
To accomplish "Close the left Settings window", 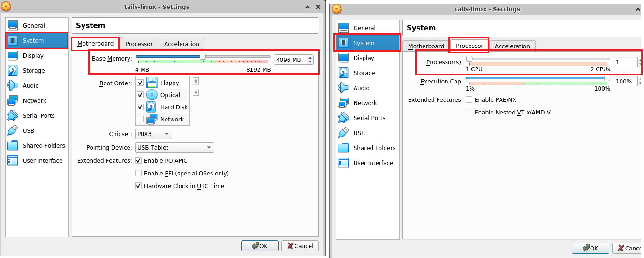I will pyautogui.click(x=318, y=7).
